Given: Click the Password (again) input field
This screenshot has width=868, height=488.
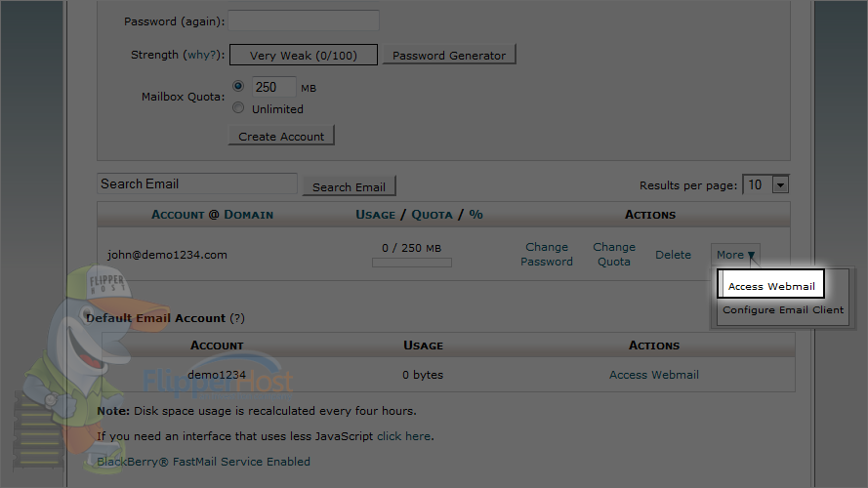Looking at the screenshot, I should click(304, 21).
